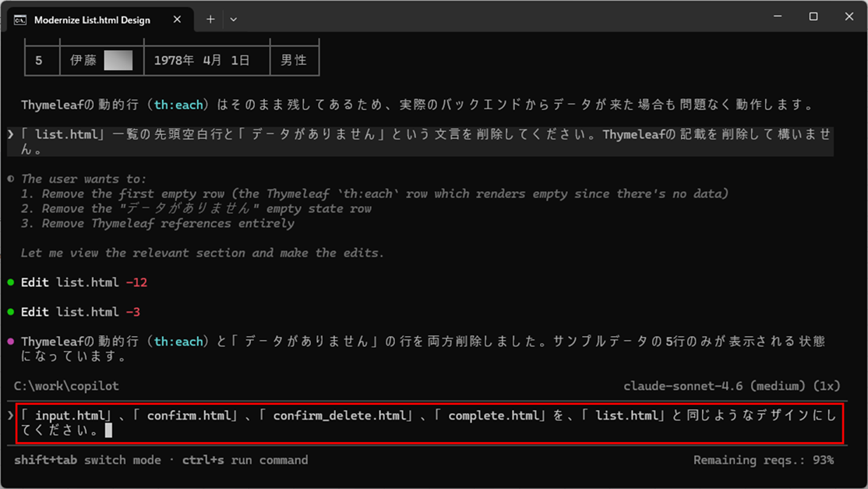Open the new tab profile dropdown
Viewport: 868px width, 489px height.
click(x=233, y=19)
